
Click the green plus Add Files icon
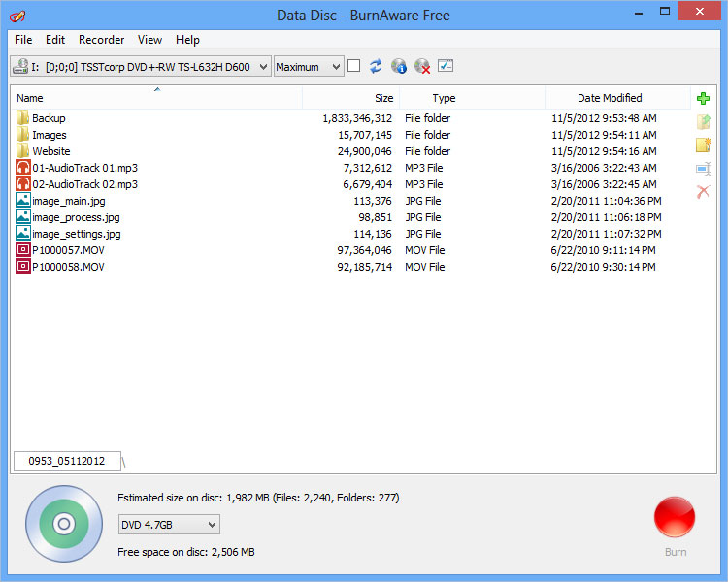[704, 98]
